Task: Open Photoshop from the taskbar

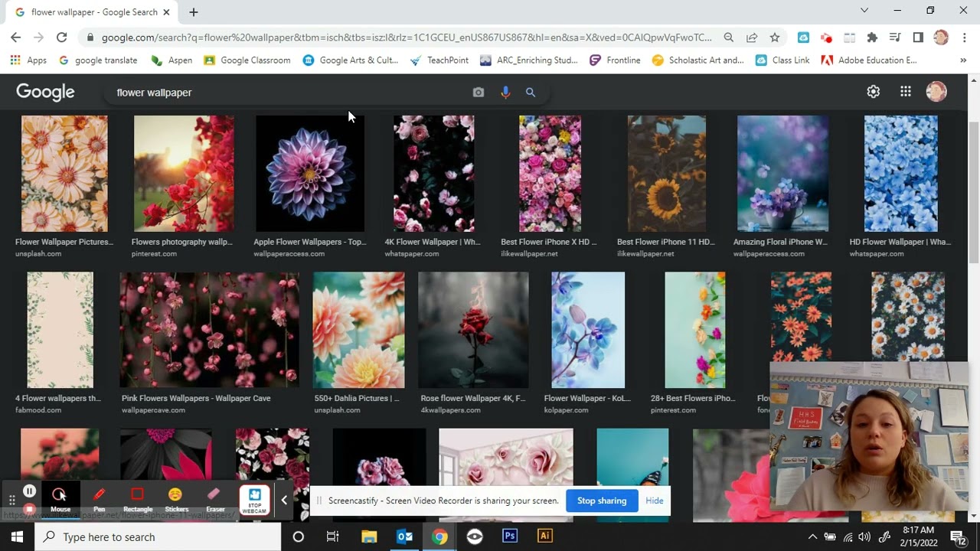Action: tap(510, 536)
